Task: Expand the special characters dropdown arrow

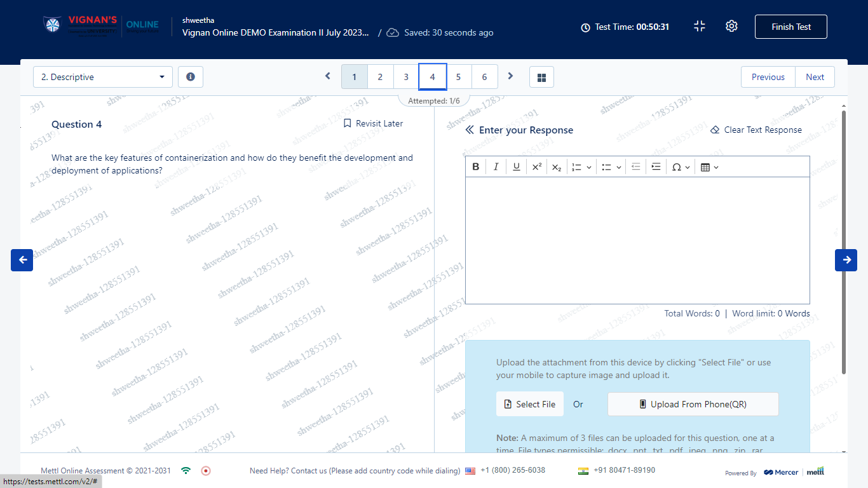Action: 688,167
